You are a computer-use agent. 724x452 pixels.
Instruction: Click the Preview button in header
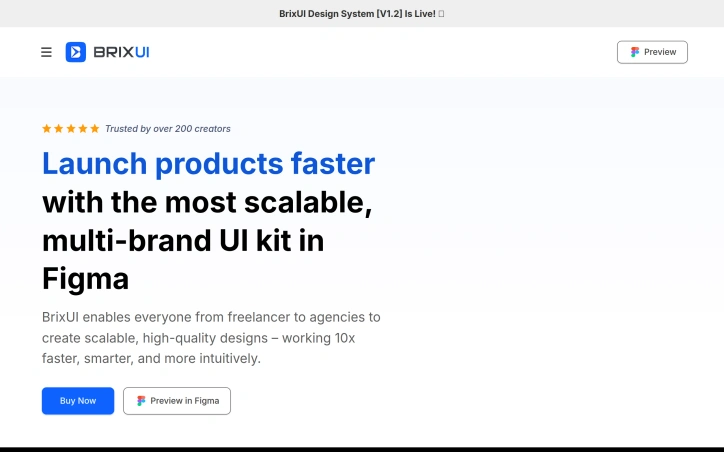[652, 52]
